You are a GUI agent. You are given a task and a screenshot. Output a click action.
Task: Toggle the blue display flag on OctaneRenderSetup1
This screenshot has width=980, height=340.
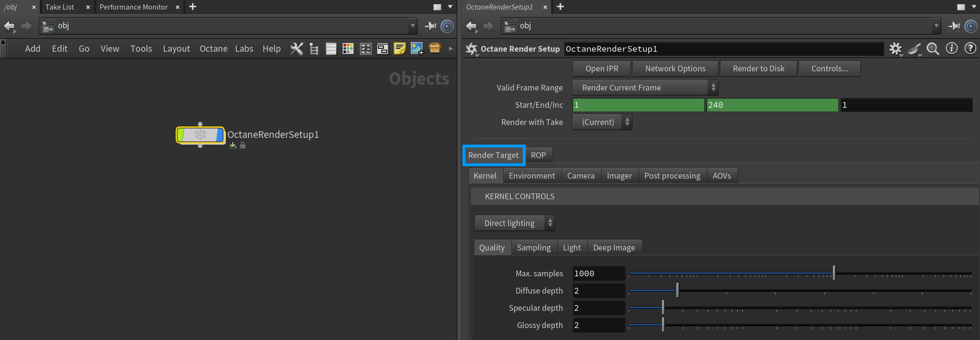pos(220,135)
